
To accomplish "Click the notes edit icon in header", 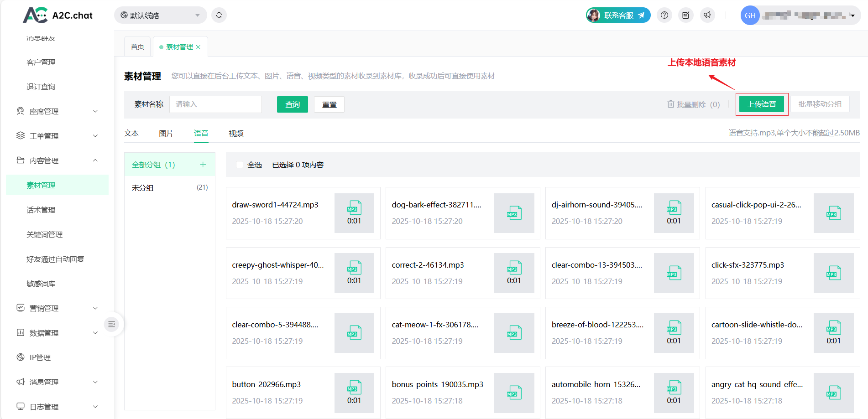I will pyautogui.click(x=685, y=15).
